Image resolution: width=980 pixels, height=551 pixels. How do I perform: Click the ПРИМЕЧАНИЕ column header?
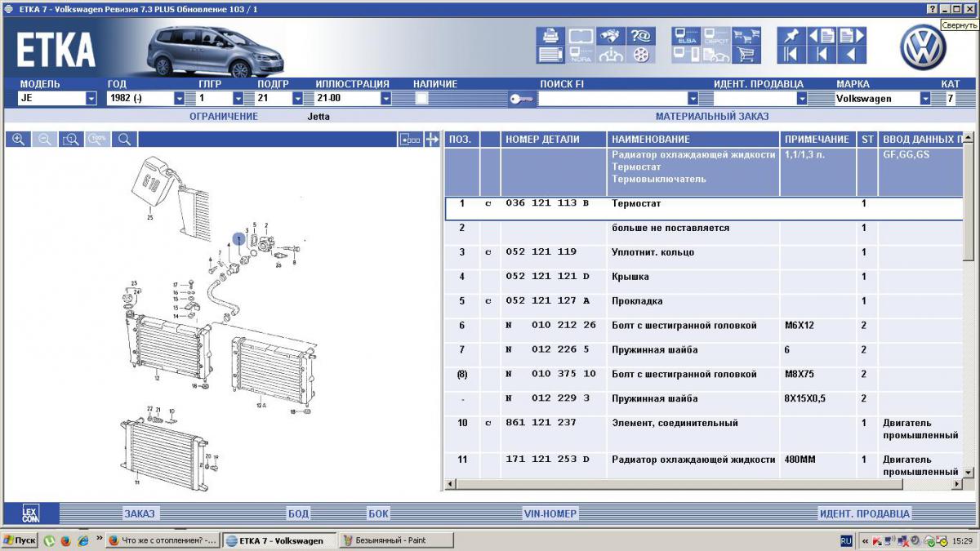tap(817, 140)
